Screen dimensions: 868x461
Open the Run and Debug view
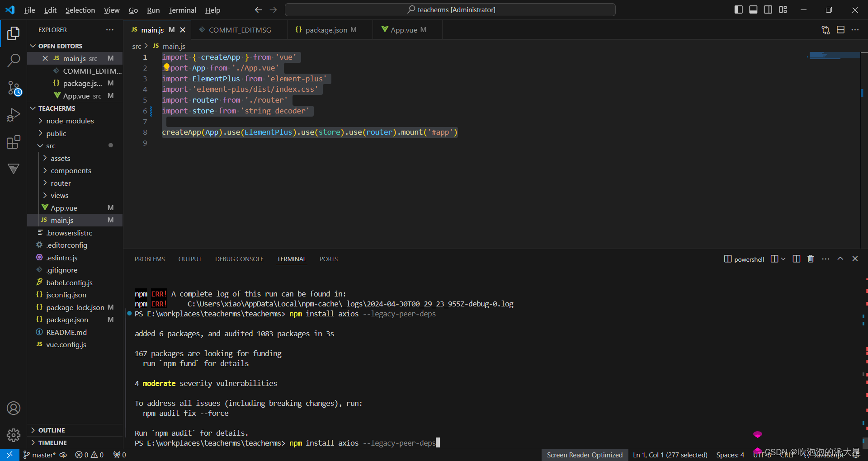coord(14,115)
